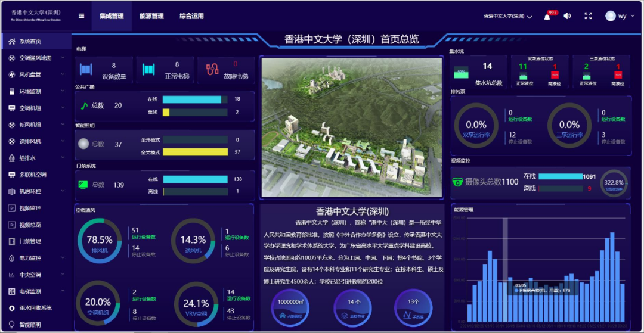
Task: Click the 排风机 78.5% donut chart
Action: [x=100, y=241]
